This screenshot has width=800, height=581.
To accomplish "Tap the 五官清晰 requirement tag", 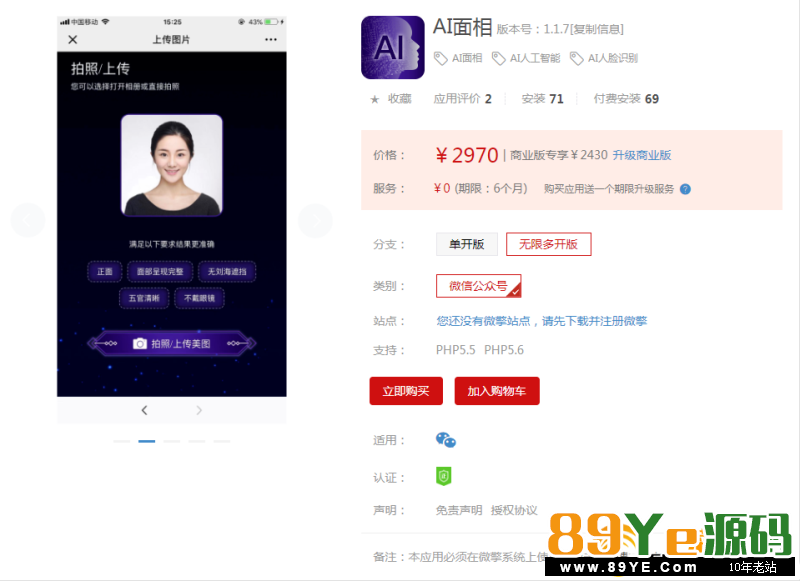I will [x=144, y=298].
